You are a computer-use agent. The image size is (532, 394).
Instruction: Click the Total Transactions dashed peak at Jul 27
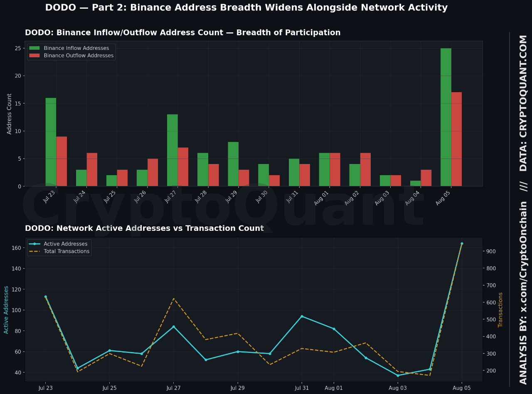174,299
